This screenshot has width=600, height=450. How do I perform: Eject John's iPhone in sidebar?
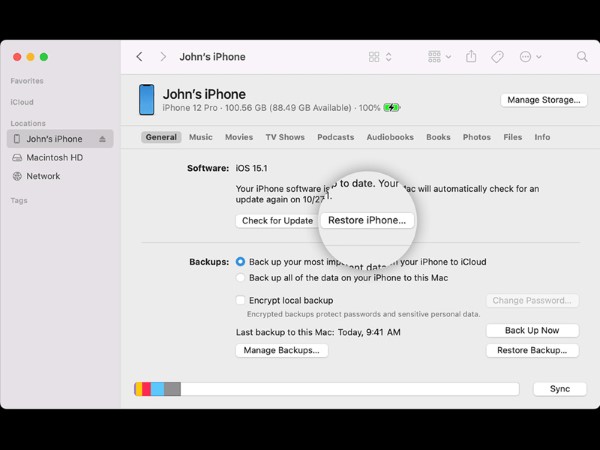(102, 139)
